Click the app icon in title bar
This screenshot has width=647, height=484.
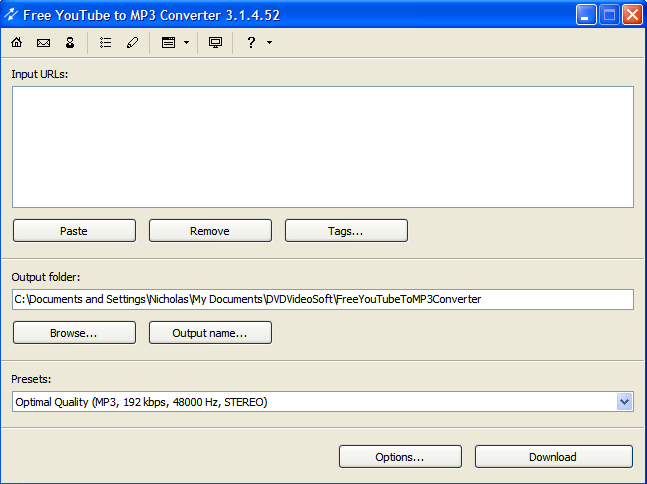pos(11,15)
